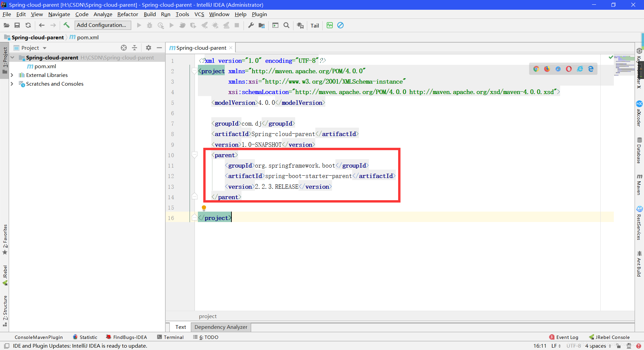Click the Open folder toolbar icon
This screenshot has width=644, height=350.
point(6,25)
